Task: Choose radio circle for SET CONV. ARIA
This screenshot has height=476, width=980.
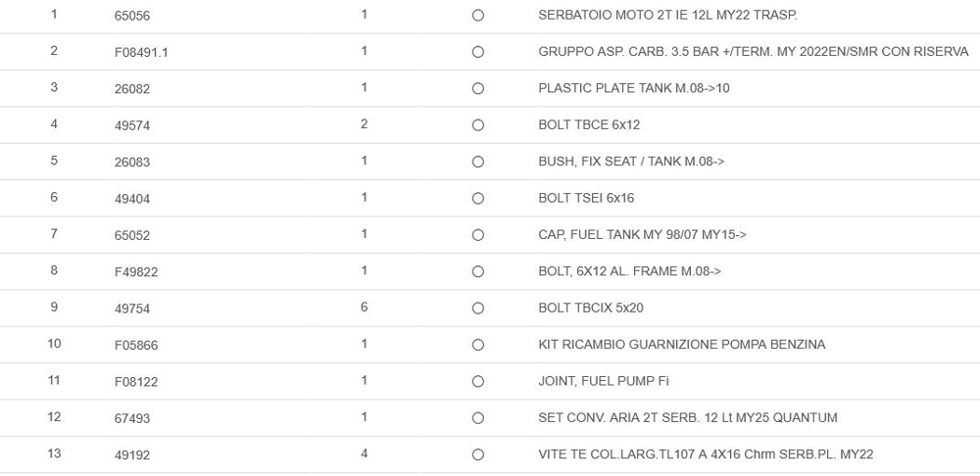Action: point(477,418)
